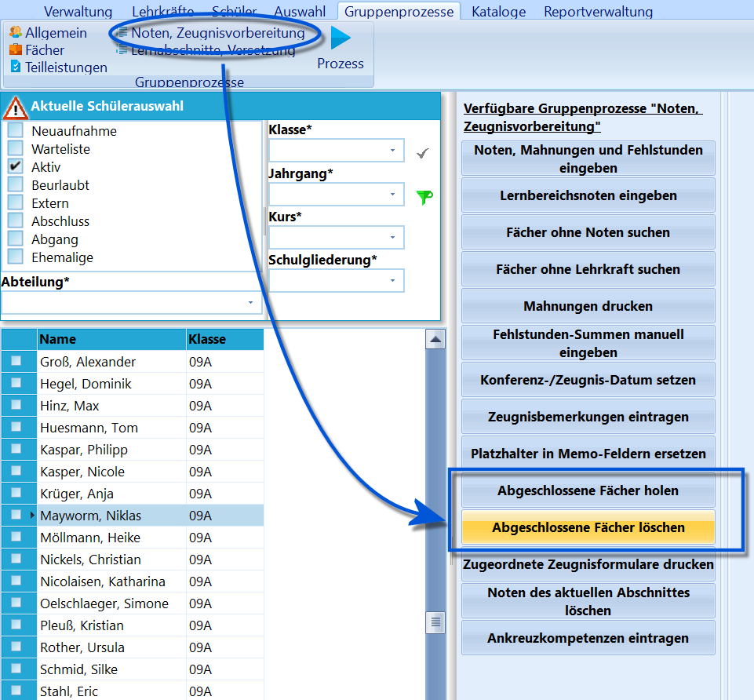Click the Allgemein people icon

16,32
